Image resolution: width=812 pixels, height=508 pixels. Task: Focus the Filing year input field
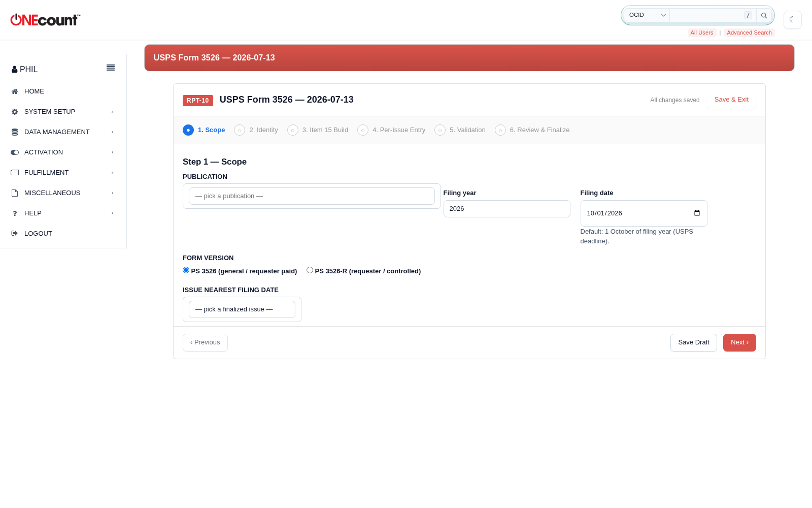pos(507,209)
